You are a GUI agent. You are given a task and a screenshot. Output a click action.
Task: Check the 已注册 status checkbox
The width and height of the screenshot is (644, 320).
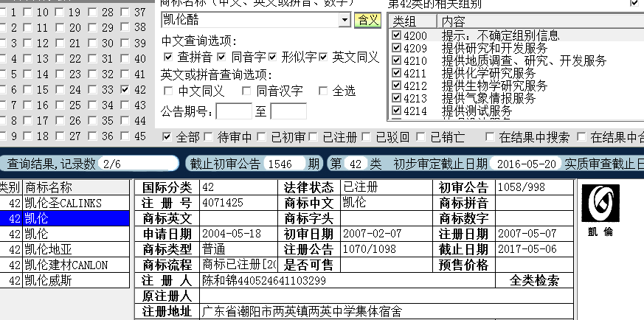click(314, 136)
